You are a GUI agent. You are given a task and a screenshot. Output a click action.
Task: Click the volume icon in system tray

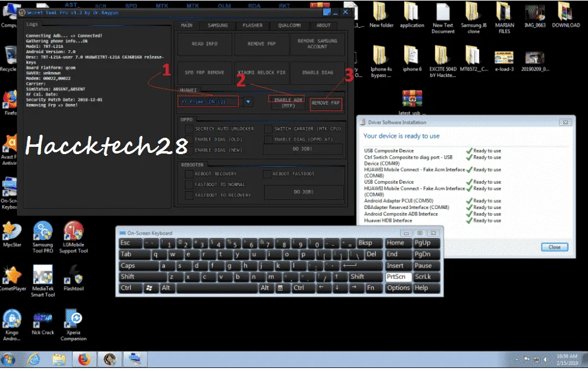(546, 360)
